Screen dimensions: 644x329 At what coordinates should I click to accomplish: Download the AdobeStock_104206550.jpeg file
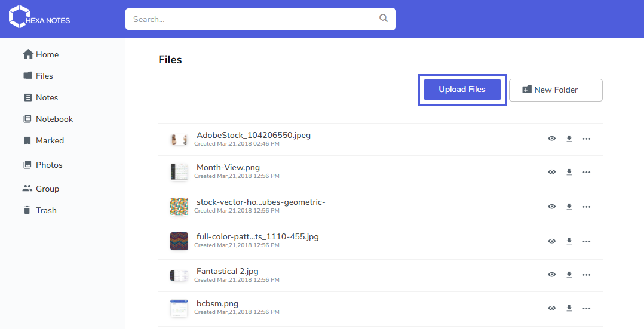(569, 139)
